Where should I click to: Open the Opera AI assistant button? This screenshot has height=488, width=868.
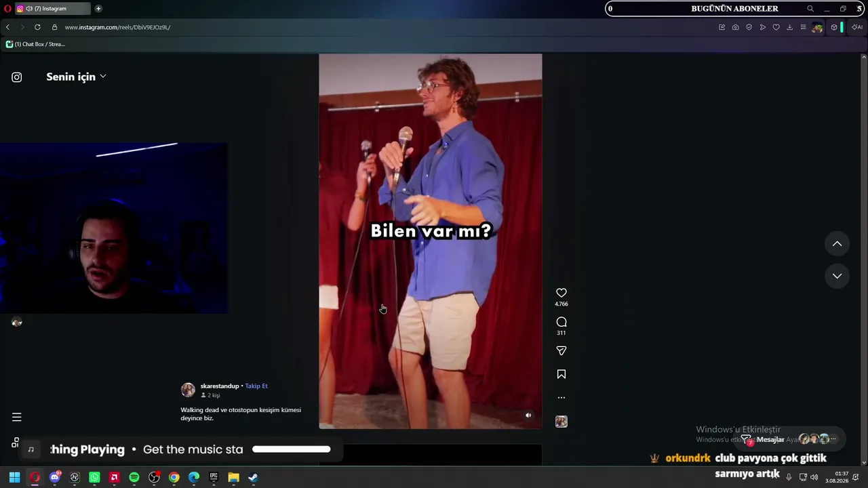(x=857, y=27)
